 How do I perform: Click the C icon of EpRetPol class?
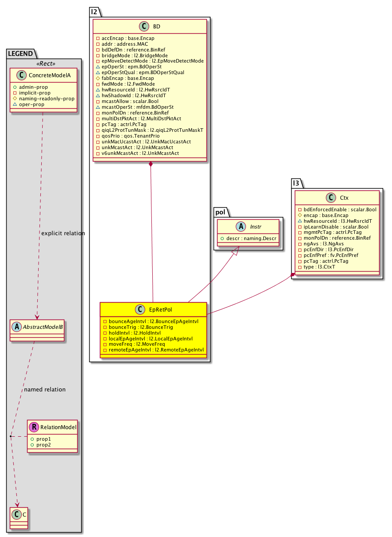(x=139, y=309)
